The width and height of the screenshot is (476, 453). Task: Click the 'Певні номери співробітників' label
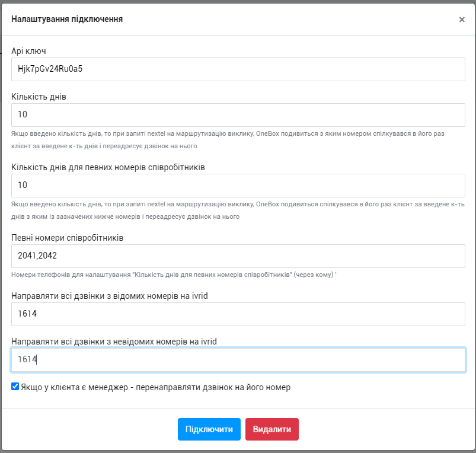(67, 238)
